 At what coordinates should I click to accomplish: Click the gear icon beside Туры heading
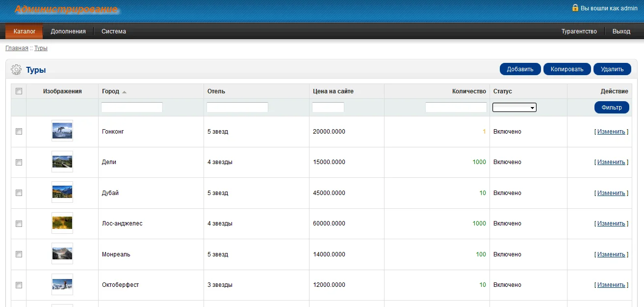(16, 70)
